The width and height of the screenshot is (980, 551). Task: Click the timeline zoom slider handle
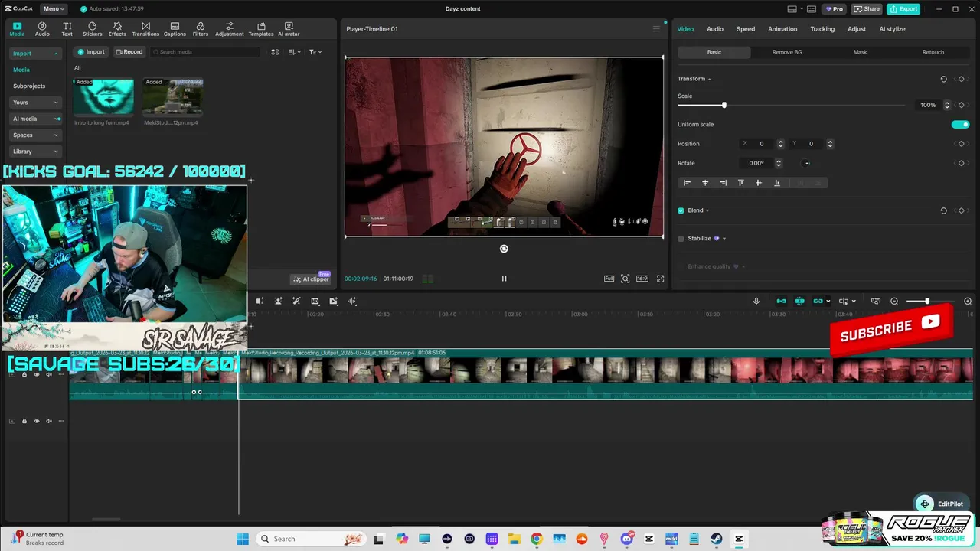coord(927,302)
